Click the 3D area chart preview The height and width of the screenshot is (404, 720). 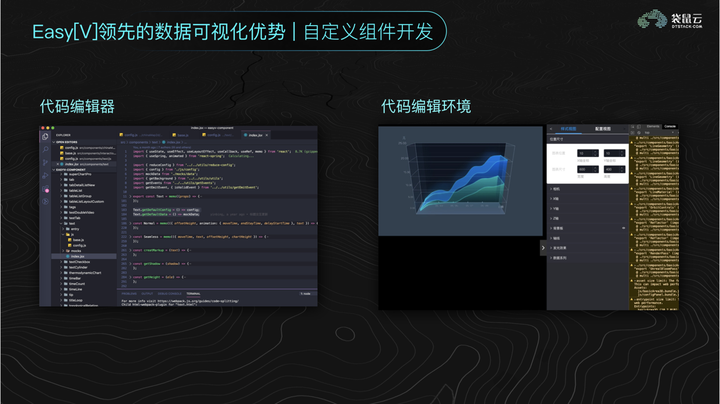(x=460, y=181)
